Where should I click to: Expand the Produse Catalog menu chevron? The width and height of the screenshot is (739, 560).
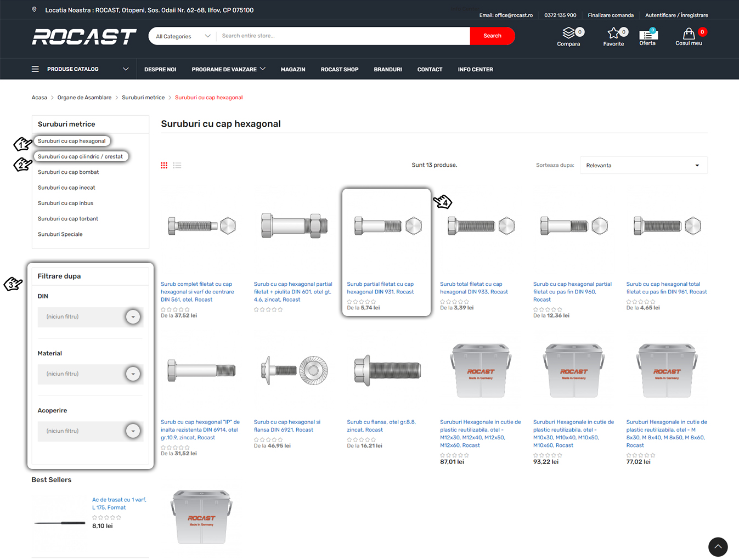(126, 69)
